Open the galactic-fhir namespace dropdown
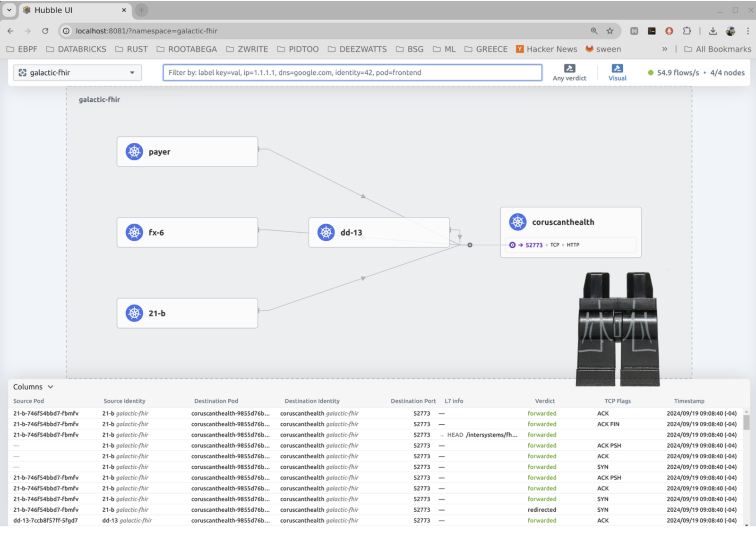The width and height of the screenshot is (756, 533). [x=77, y=72]
